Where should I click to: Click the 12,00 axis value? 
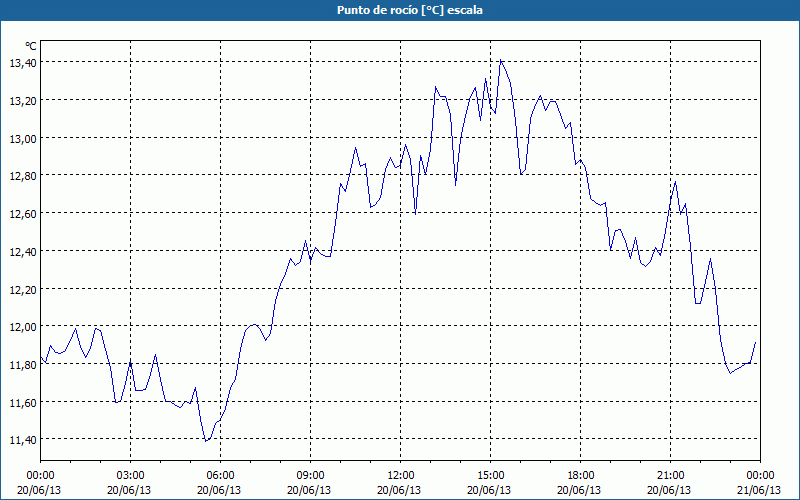coord(22,327)
